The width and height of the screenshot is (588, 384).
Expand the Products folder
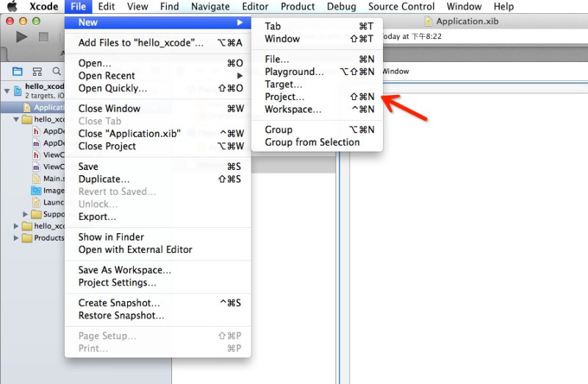coord(16,238)
